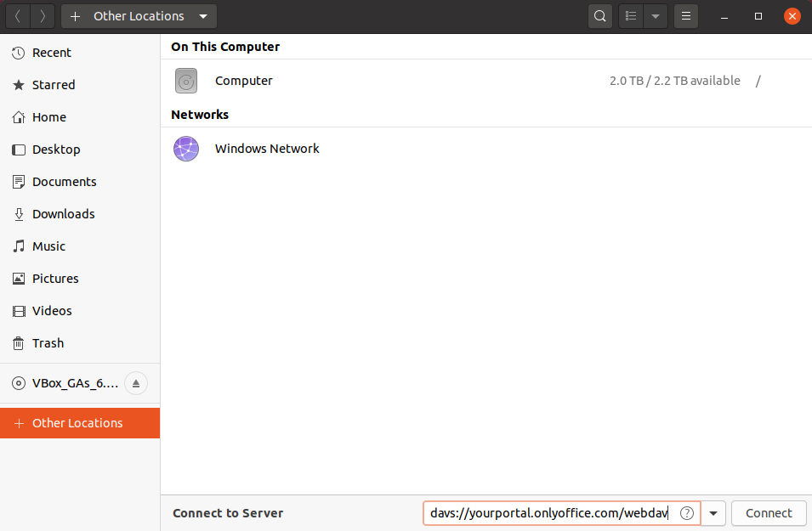Switch to list view toggle icon
The height and width of the screenshot is (531, 812).
click(631, 16)
